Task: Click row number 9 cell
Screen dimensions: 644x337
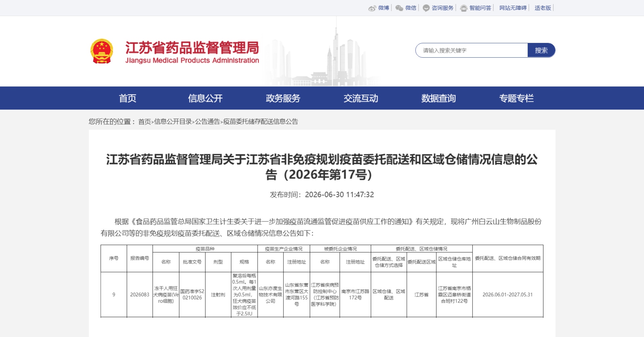Action: coord(114,295)
